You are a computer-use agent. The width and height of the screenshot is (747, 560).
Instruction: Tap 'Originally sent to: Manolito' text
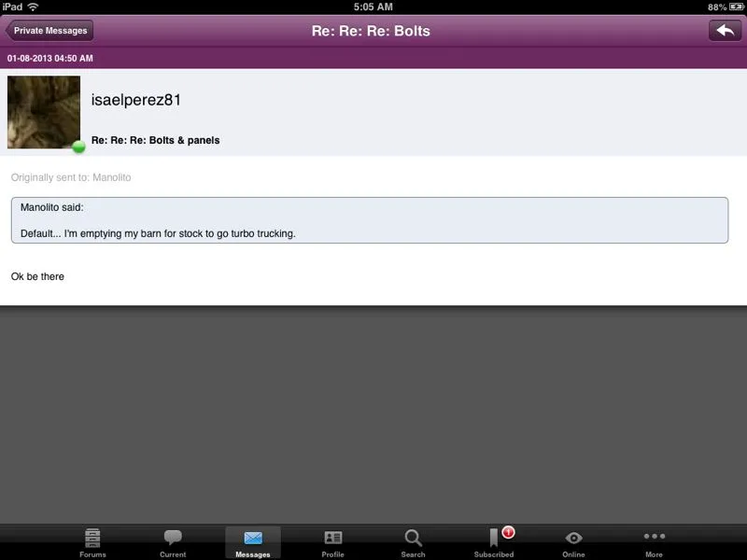click(71, 177)
